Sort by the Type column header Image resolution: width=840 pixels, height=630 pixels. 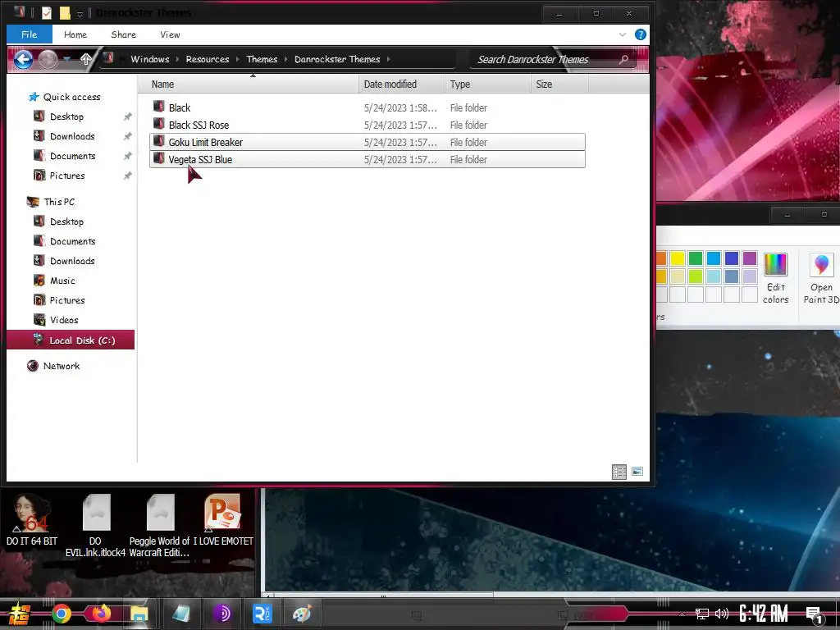pos(488,84)
